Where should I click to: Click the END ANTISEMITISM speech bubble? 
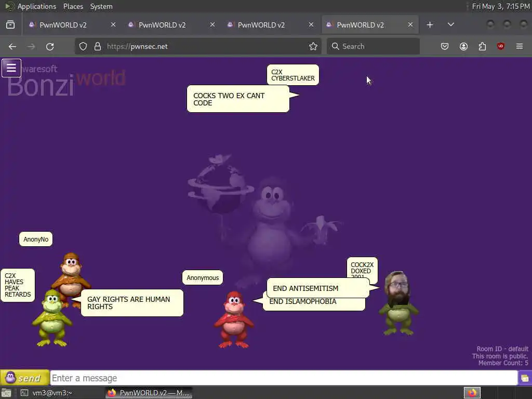(318, 288)
